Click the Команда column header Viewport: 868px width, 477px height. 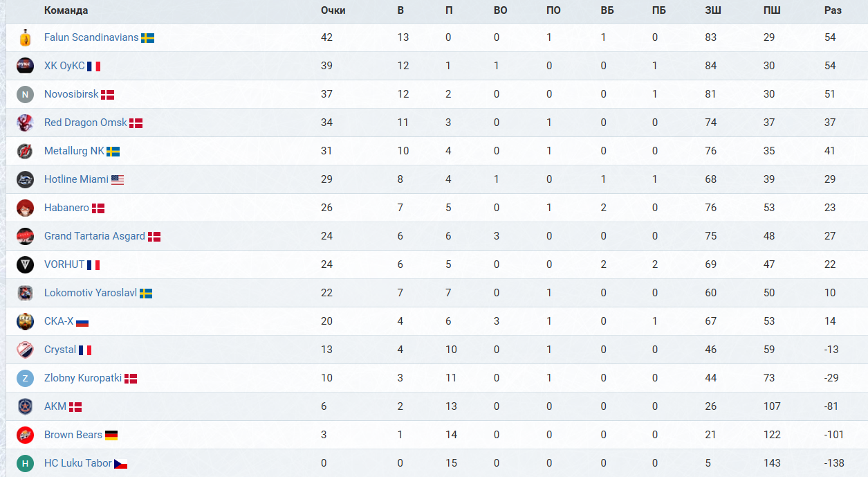(66, 10)
